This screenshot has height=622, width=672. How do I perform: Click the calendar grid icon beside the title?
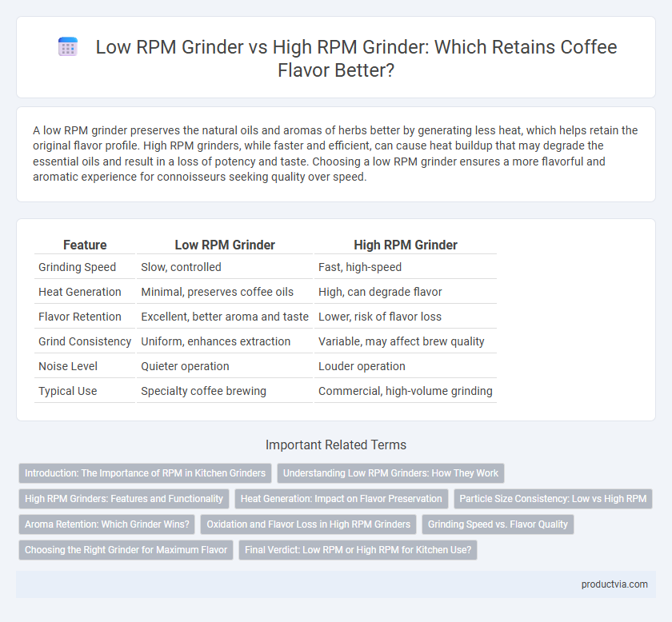coord(68,46)
